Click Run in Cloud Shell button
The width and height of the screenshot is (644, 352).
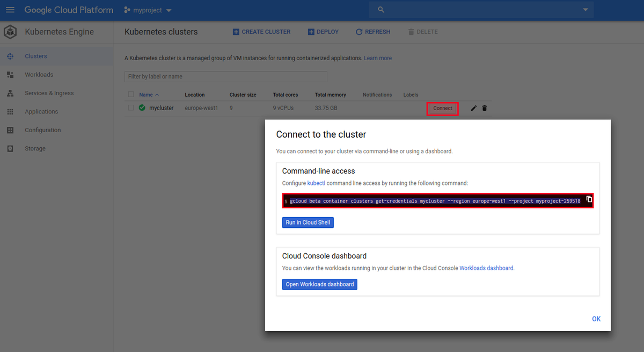[308, 222]
